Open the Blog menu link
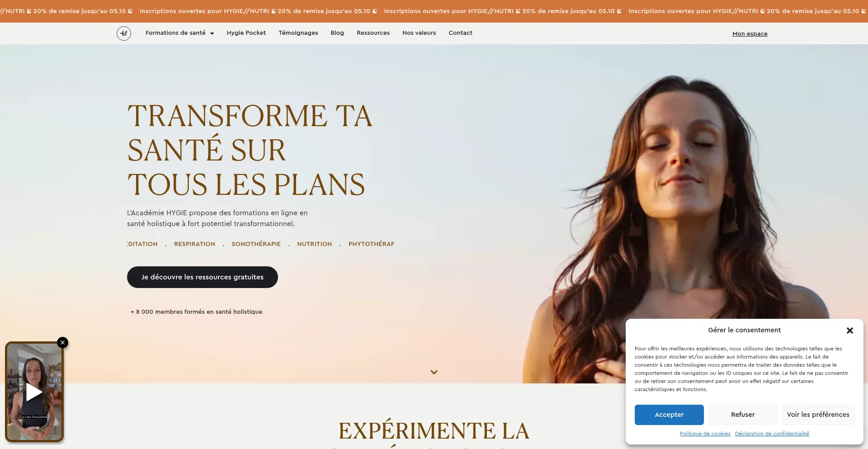Image resolution: width=868 pixels, height=449 pixels. [x=337, y=33]
